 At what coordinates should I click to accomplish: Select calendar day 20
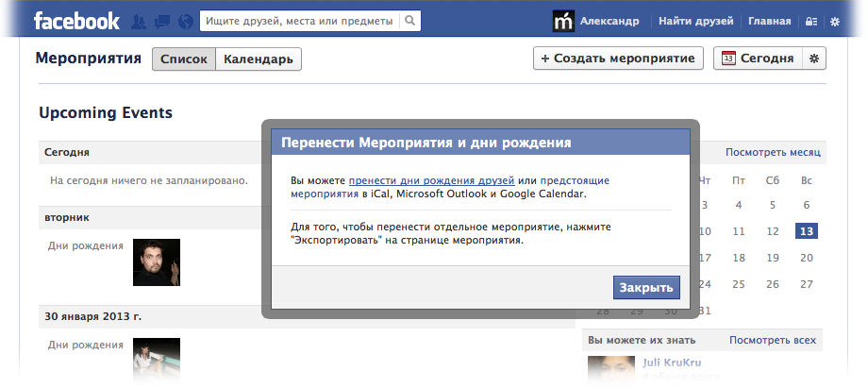(807, 258)
